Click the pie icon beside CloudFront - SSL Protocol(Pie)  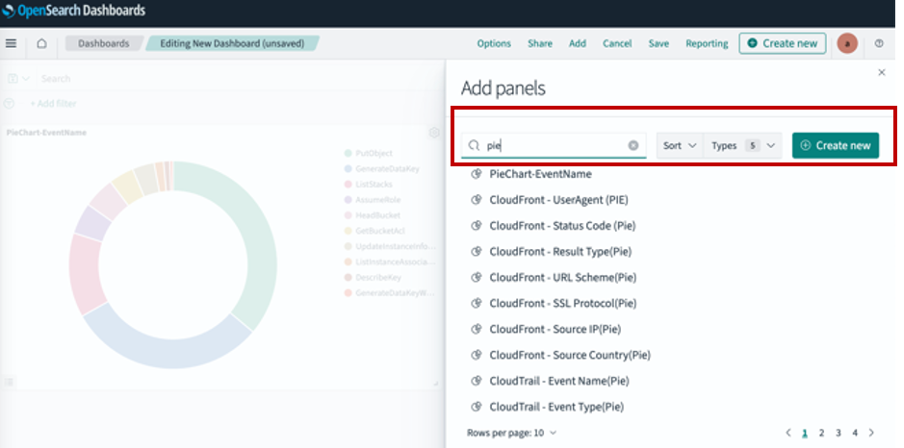tap(476, 303)
